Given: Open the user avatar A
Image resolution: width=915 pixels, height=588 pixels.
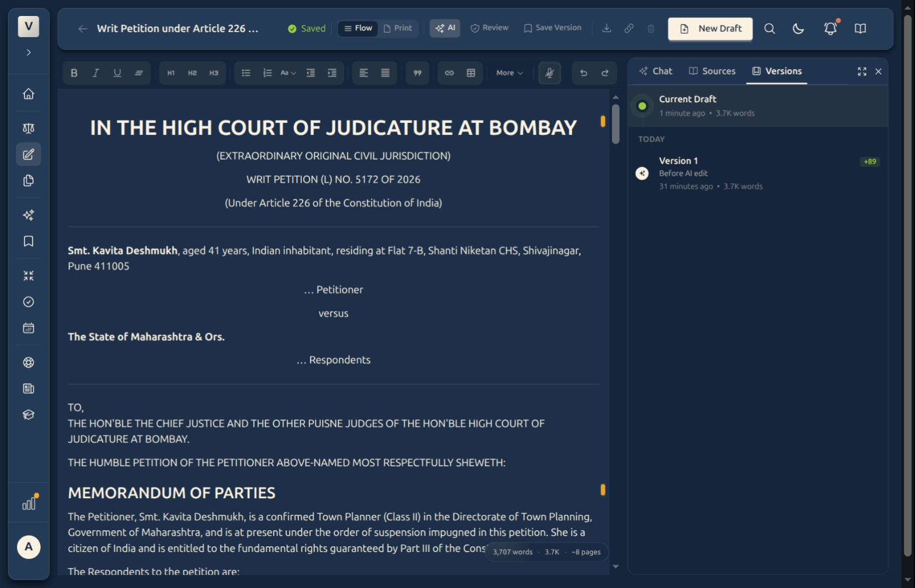Looking at the screenshot, I should [29, 547].
